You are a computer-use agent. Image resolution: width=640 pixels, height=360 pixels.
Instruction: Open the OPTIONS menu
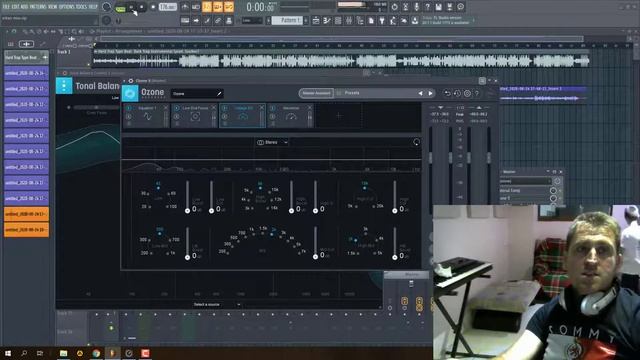tap(67, 7)
